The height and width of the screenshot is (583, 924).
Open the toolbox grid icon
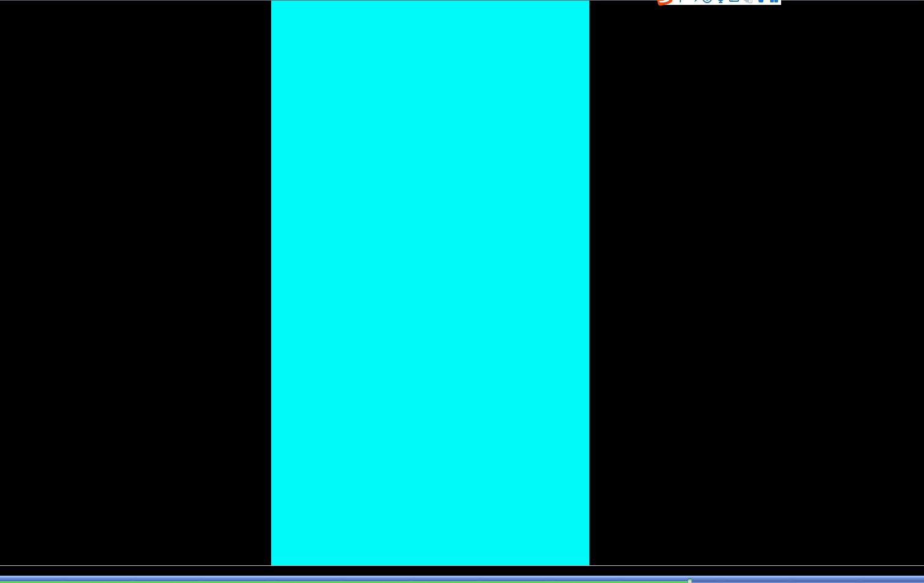click(774, 1)
